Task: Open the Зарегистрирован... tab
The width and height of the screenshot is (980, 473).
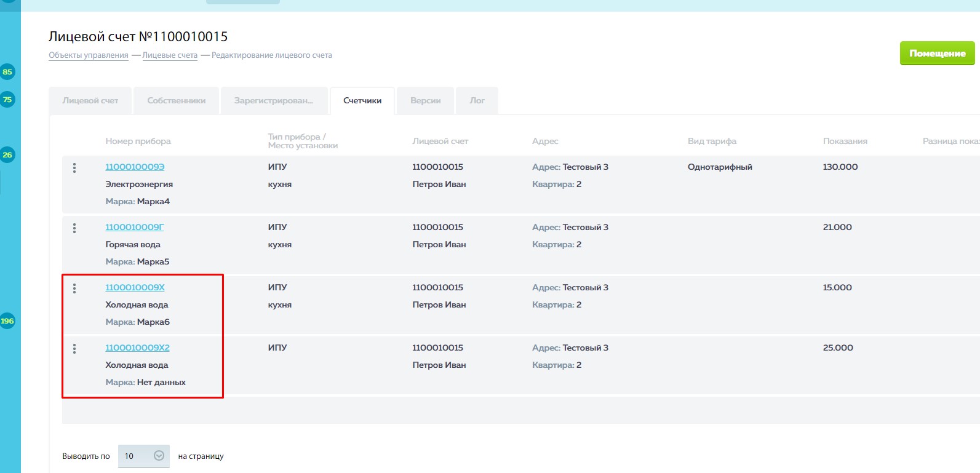Action: [x=274, y=101]
